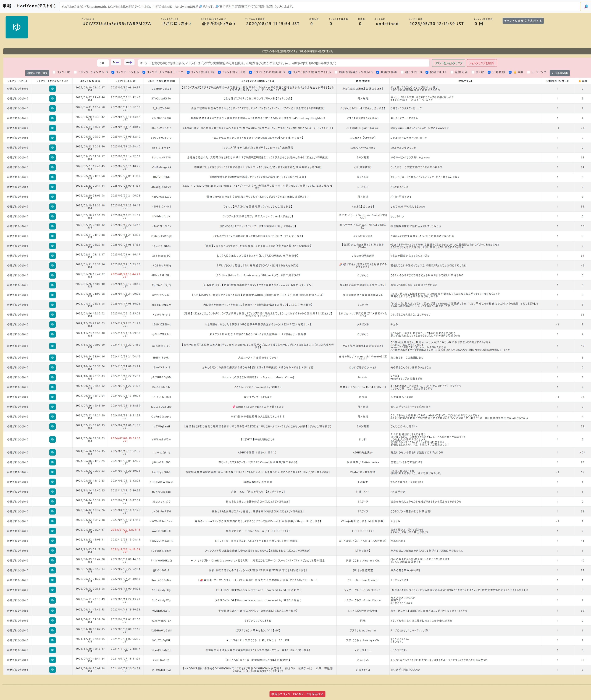Screen dimensions: 591x700
Task: Toggle the 投稿テキスト checkbox
Action: point(427,72)
